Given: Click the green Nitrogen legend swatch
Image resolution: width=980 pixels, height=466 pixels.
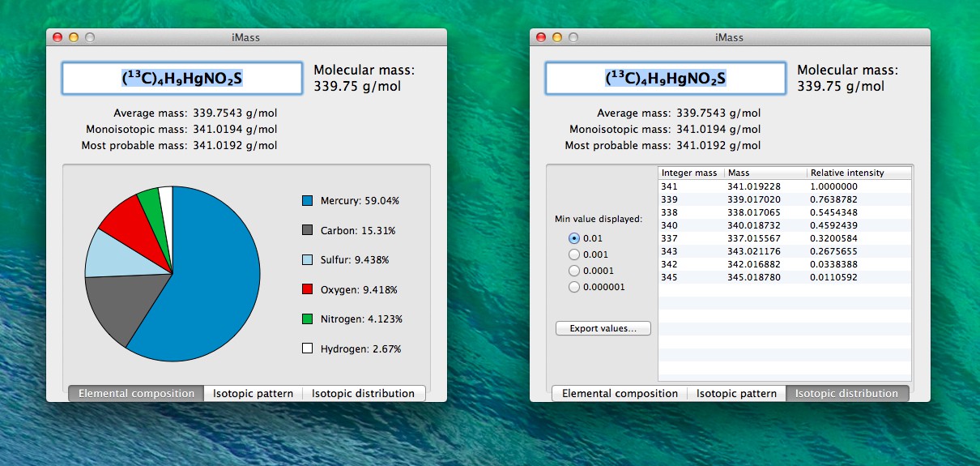Looking at the screenshot, I should tap(307, 319).
